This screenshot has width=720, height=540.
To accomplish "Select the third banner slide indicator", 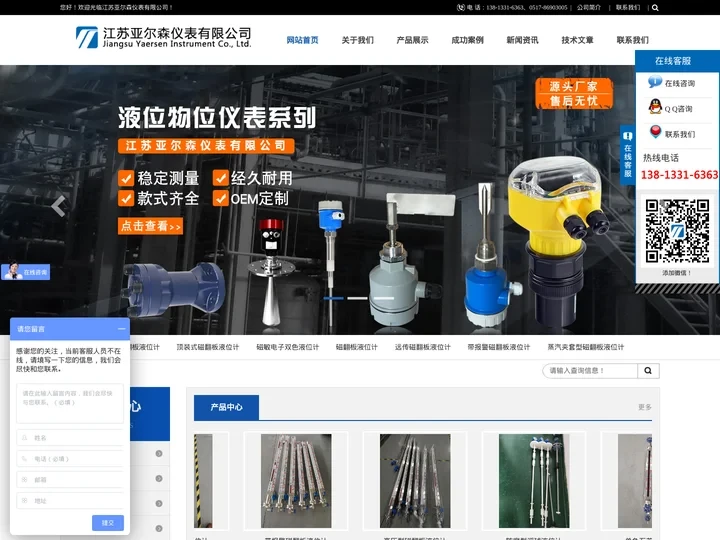I will 384,298.
